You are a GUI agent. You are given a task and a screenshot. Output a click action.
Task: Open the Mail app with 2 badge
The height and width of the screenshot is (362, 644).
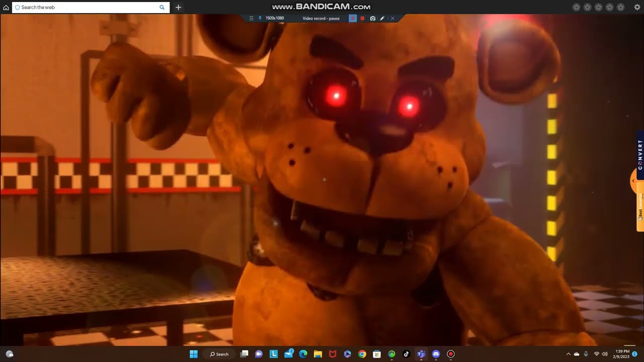tap(289, 353)
